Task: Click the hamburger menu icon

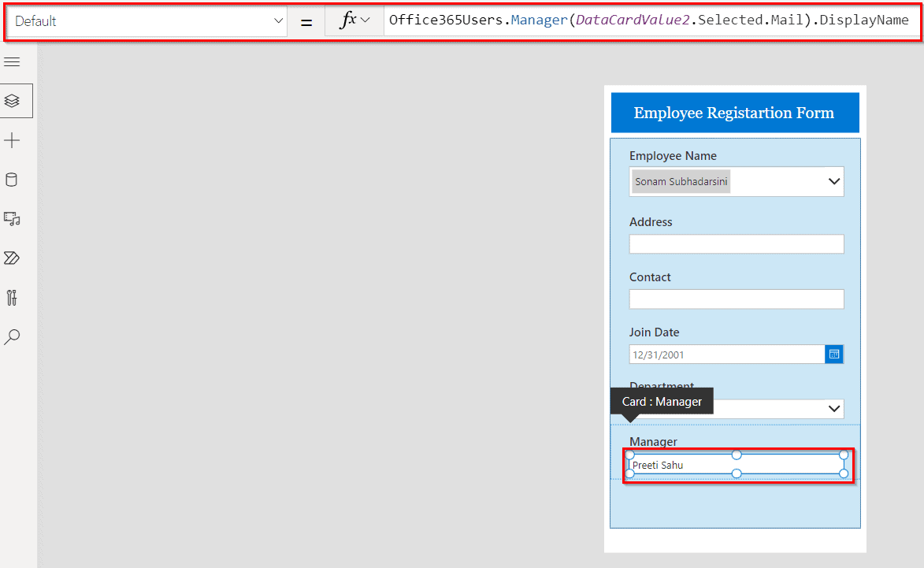Action: [16, 61]
